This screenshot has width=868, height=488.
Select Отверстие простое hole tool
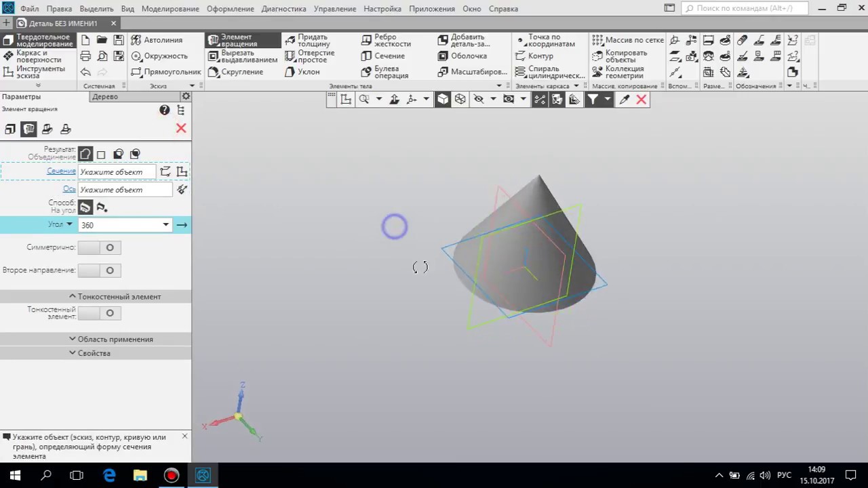tap(310, 56)
